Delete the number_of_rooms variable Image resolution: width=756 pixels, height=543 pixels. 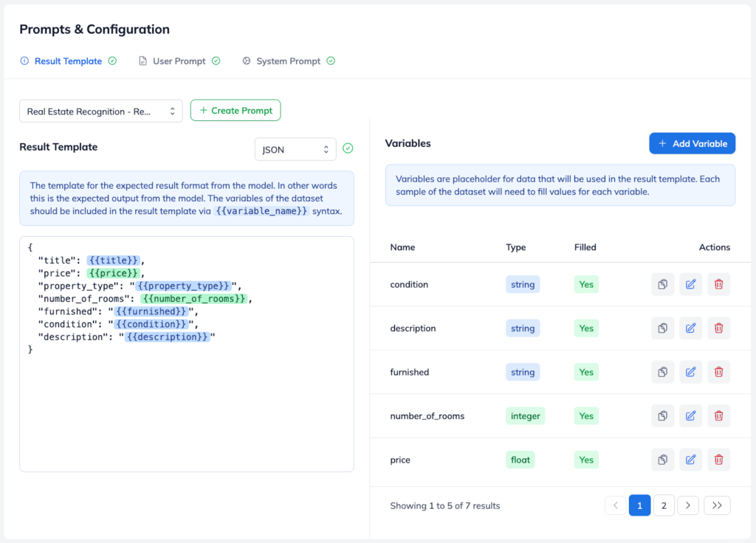(718, 416)
